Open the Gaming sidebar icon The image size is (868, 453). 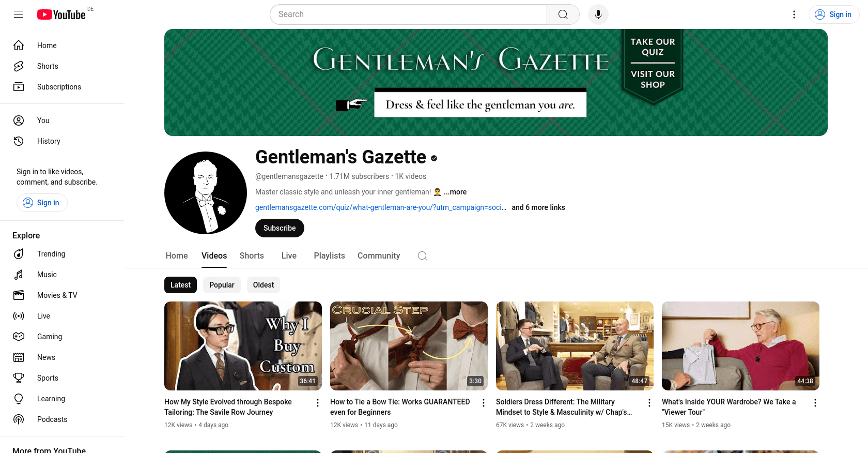coord(19,337)
